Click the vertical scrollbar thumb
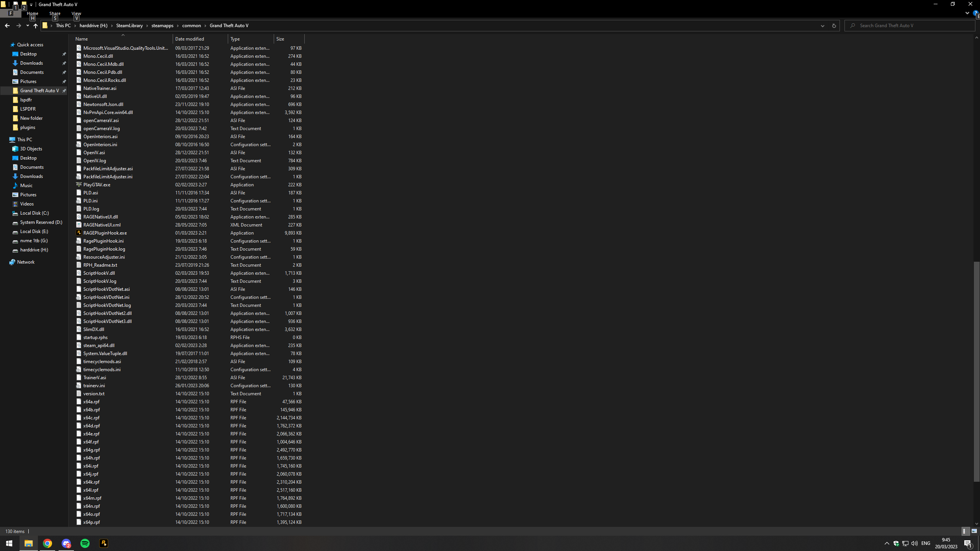Viewport: 980px width, 551px height. click(976, 371)
